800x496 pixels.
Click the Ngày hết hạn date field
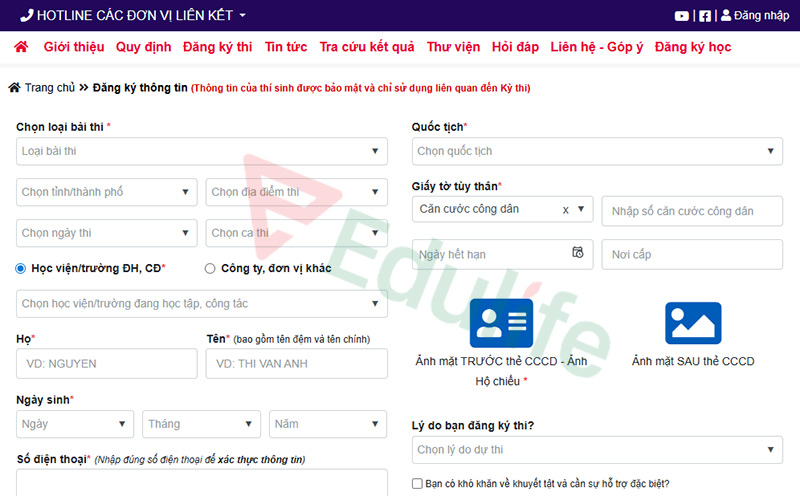(503, 254)
